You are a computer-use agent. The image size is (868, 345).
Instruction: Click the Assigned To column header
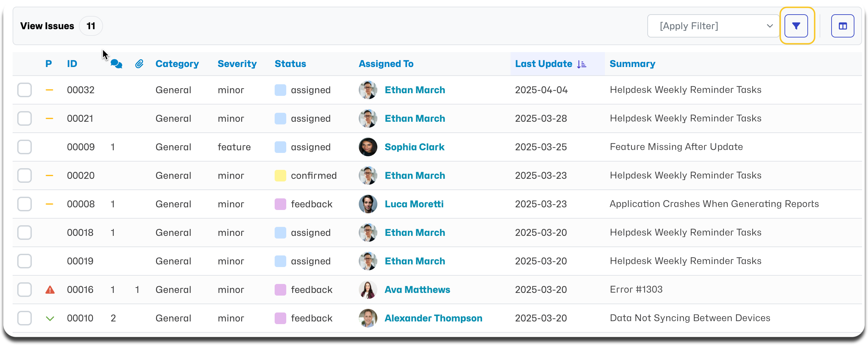(386, 64)
